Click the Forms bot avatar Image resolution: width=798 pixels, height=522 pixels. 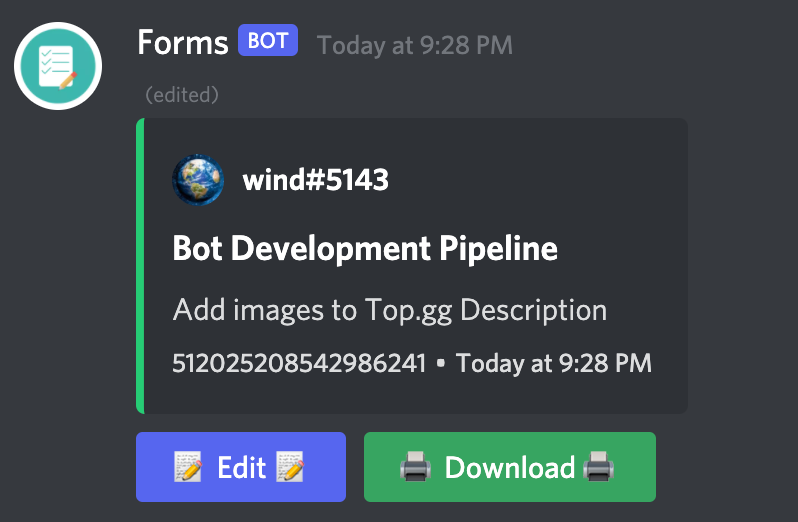(x=58, y=66)
